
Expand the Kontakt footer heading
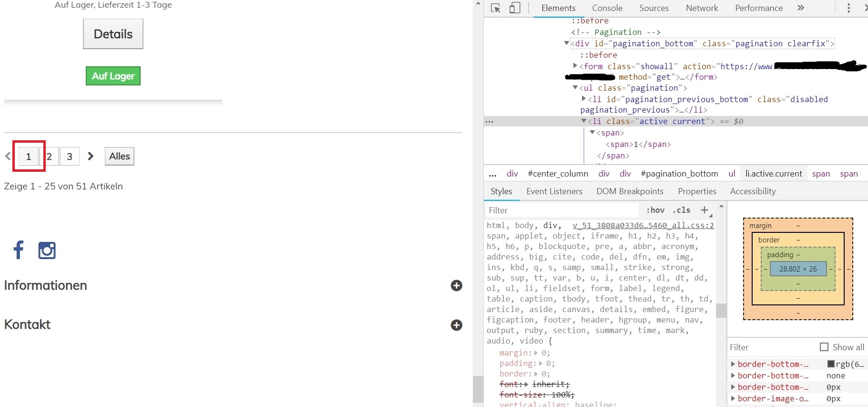(x=27, y=324)
